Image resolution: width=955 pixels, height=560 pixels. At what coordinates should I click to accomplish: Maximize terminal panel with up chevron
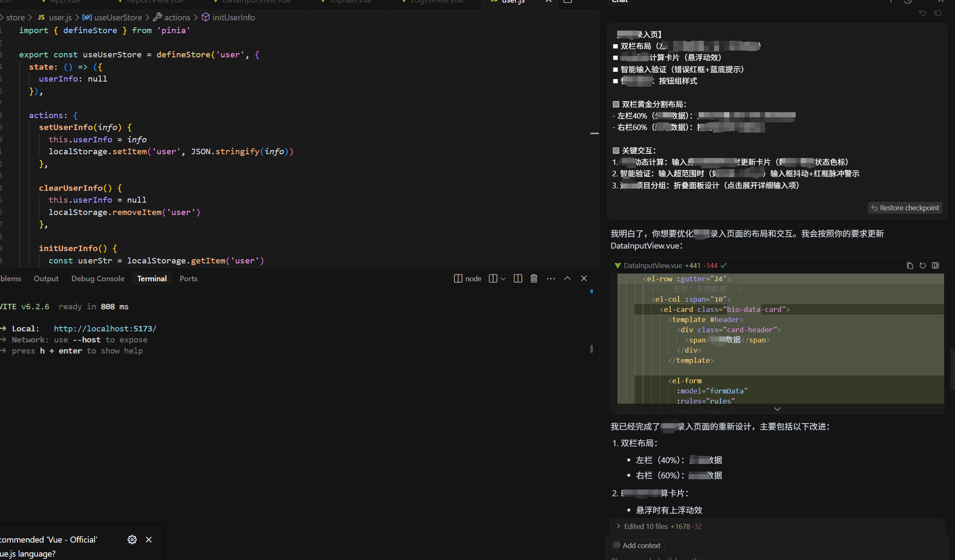point(567,279)
